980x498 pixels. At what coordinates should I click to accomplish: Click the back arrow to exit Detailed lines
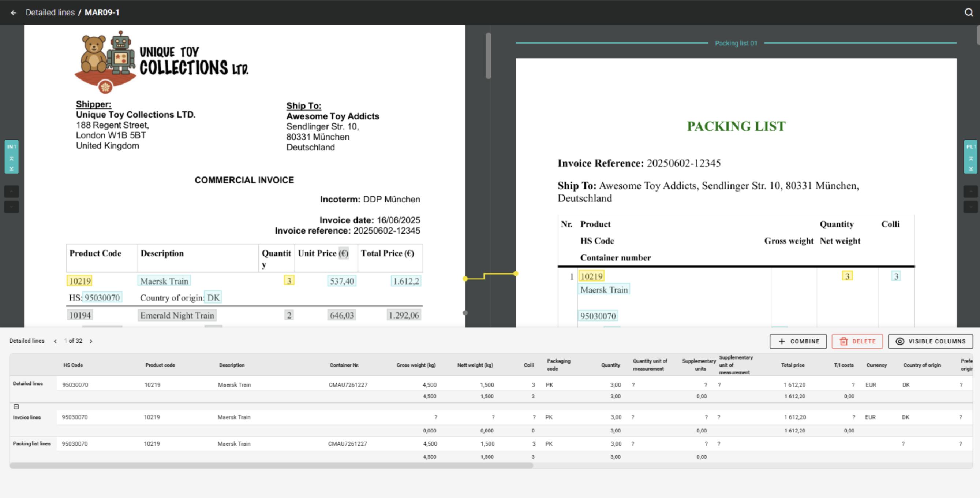coord(14,12)
